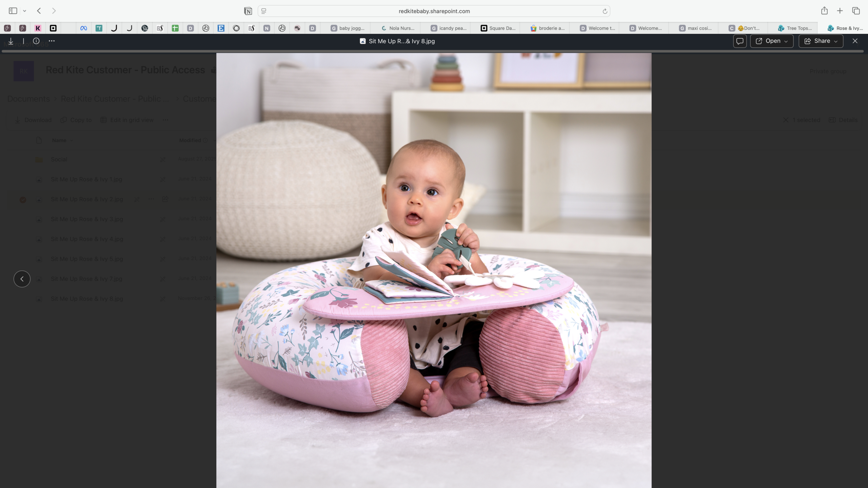Click the viewer's horizontal progress bar

433,51
